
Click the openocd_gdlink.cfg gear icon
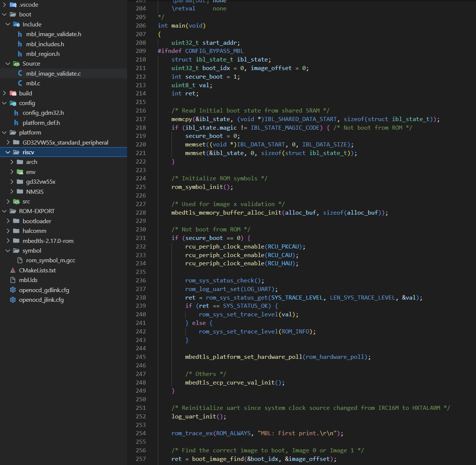coord(13,290)
